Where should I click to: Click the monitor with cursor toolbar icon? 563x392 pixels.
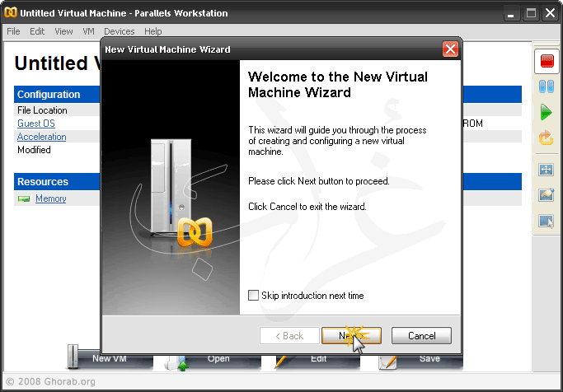[547, 221]
